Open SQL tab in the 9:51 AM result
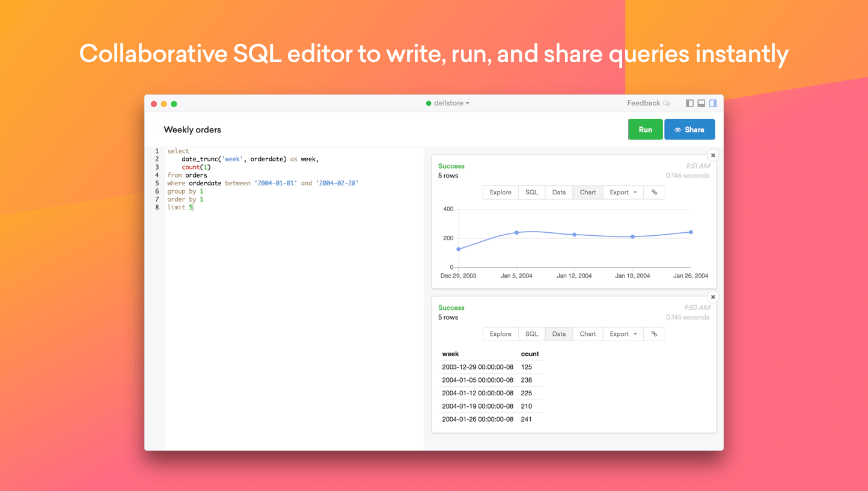Screen dimensions: 868x491 point(532,193)
